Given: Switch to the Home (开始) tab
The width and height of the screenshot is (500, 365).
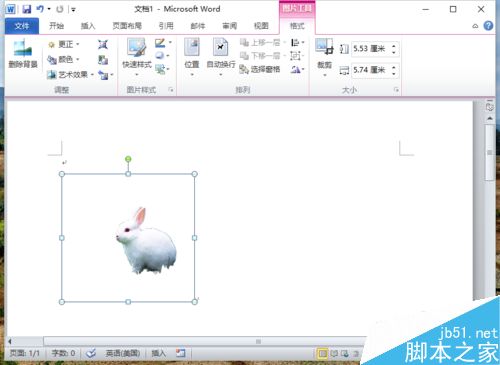Looking at the screenshot, I should pyautogui.click(x=56, y=26).
